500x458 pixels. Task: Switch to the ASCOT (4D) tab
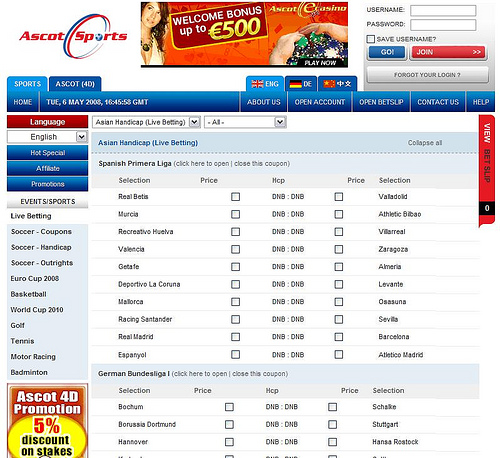(x=75, y=84)
